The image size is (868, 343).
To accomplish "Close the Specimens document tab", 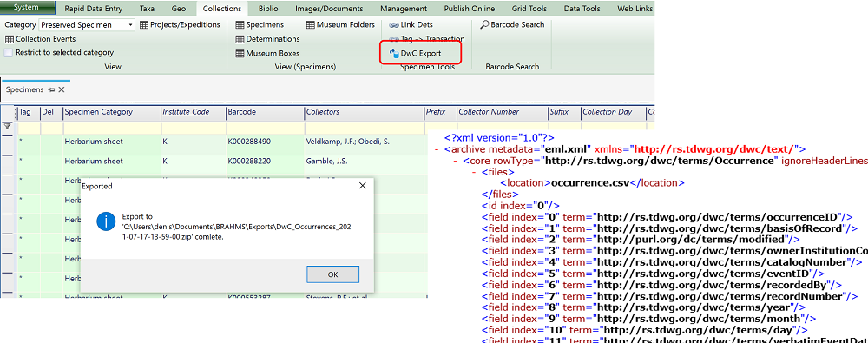I will 62,89.
